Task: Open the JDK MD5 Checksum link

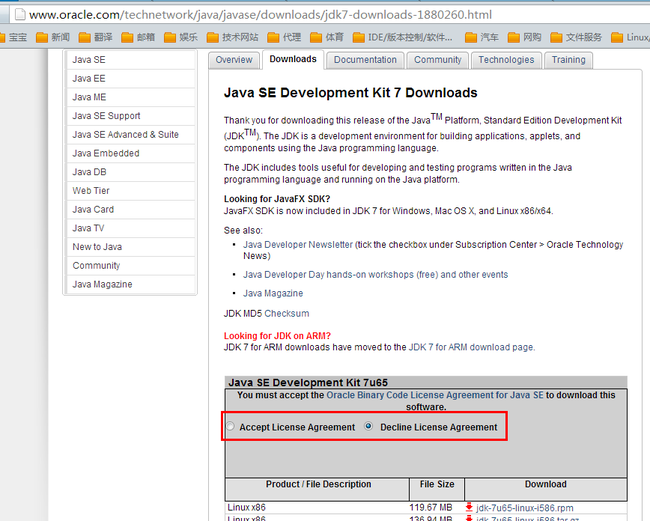Action: tap(287, 313)
